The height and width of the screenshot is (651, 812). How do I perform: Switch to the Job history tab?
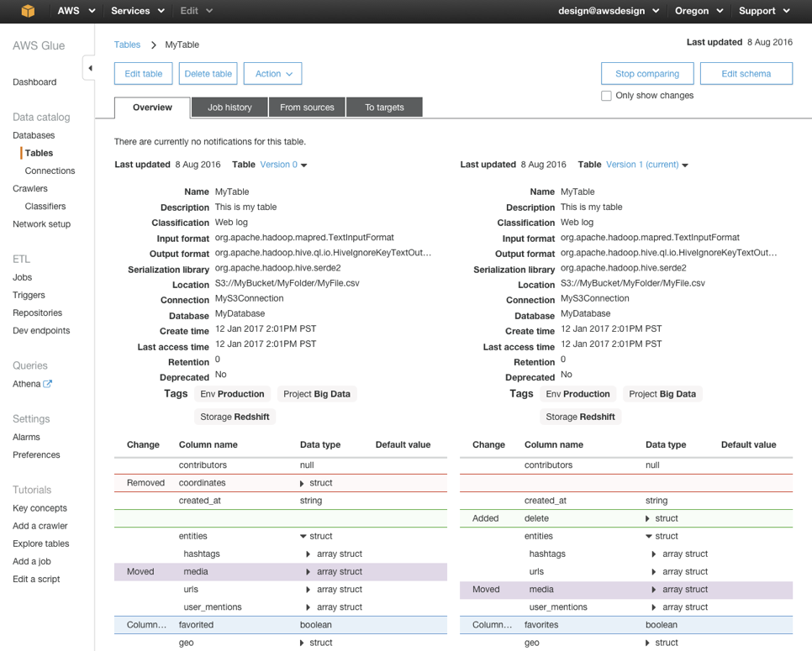(x=230, y=108)
